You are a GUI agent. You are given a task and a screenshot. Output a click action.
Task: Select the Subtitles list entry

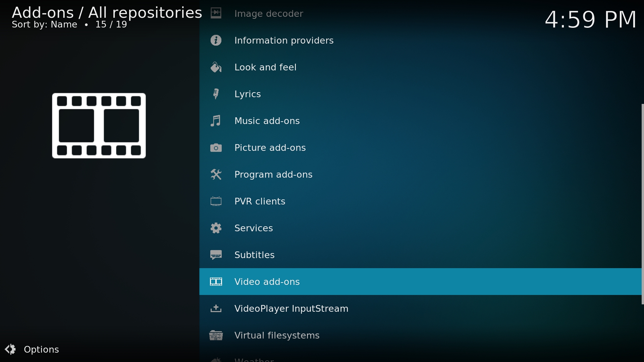pyautogui.click(x=255, y=255)
